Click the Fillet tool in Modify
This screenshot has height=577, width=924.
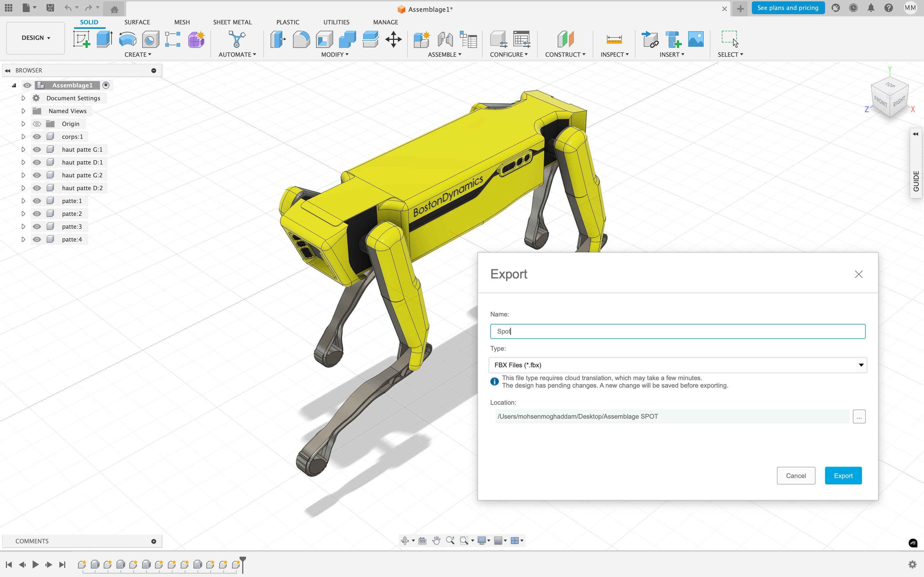pos(301,40)
